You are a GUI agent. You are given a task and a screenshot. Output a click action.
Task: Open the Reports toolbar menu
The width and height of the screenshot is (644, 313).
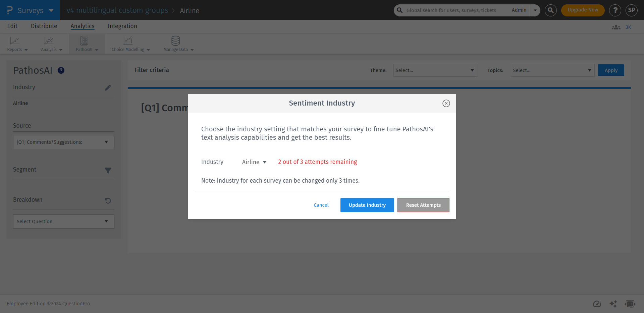pos(16,44)
